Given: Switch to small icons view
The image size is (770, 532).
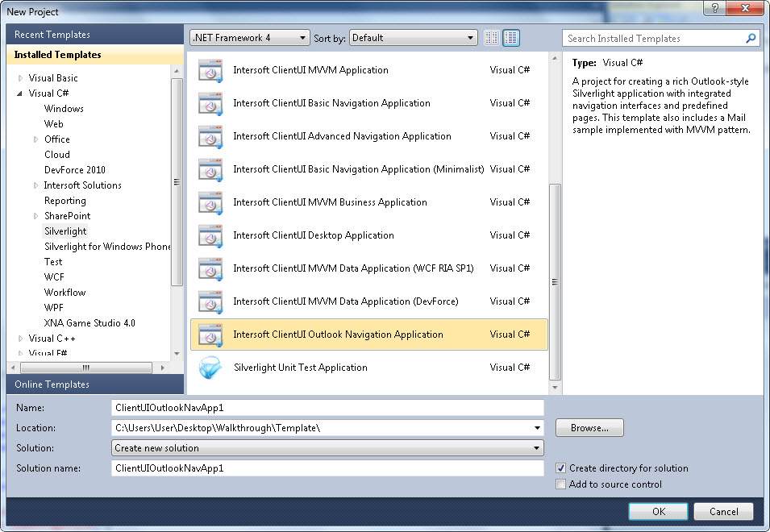Looking at the screenshot, I should pyautogui.click(x=492, y=38).
